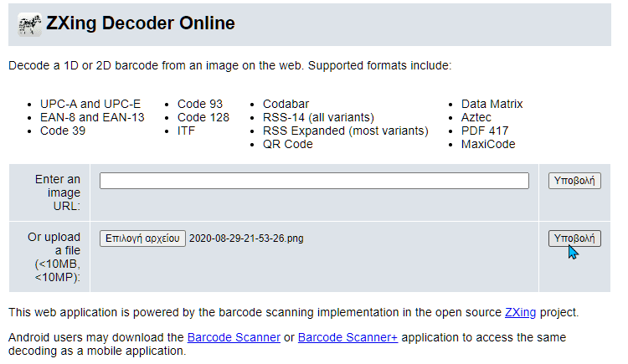The image size is (628, 364).
Task: Submit the uploaded file with Υποβολή button
Action: pos(574,238)
